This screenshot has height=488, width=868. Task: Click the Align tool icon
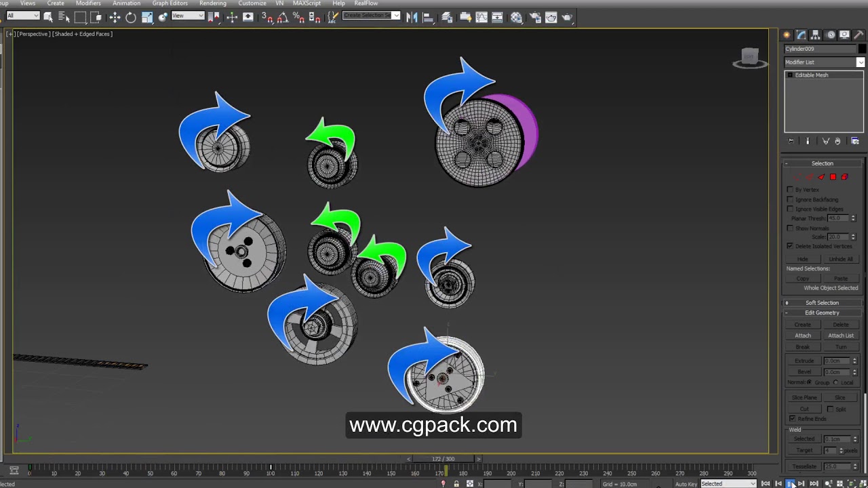[x=428, y=16]
